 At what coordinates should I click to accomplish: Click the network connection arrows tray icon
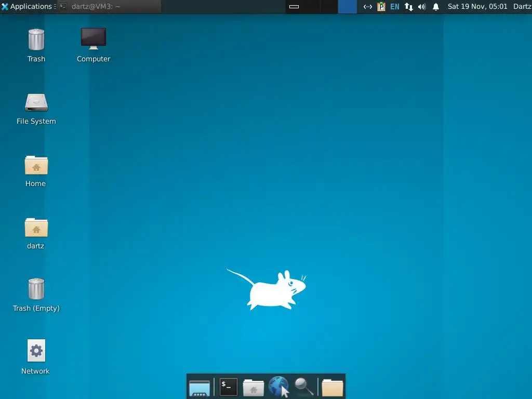pyautogui.click(x=368, y=6)
